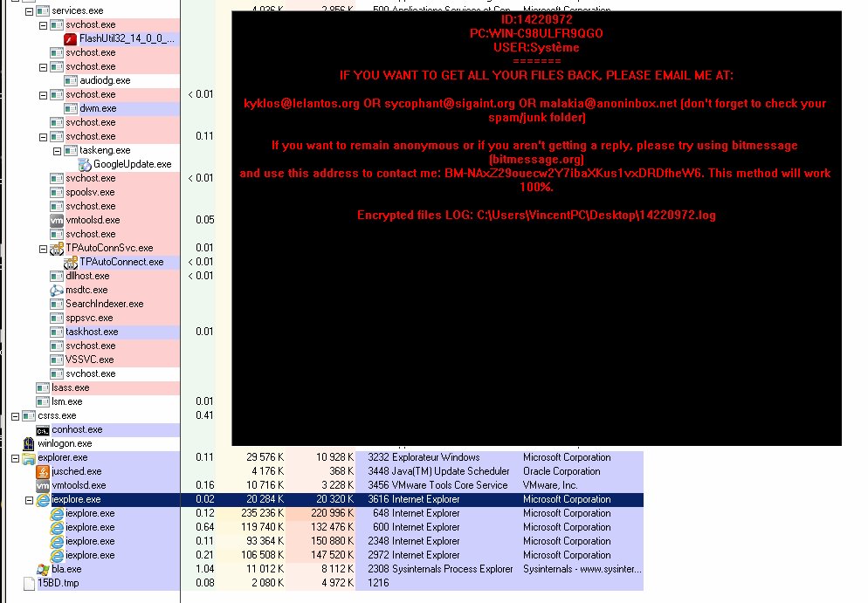Select the dllhost.exe process row

point(87,276)
